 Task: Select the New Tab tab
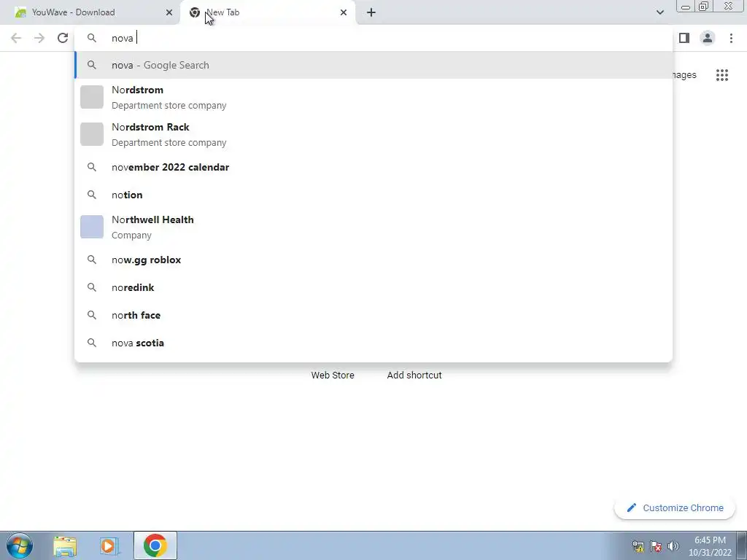click(267, 12)
